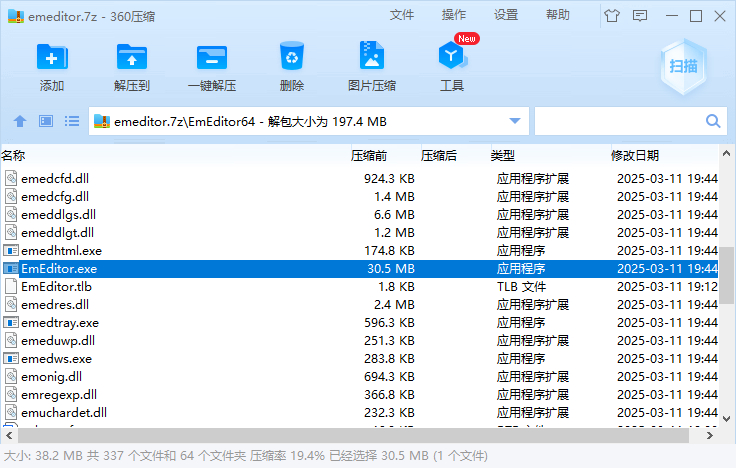The height and width of the screenshot is (468, 736).
Task: Click the EmEditor.tlb blank file icon
Action: click(11, 286)
